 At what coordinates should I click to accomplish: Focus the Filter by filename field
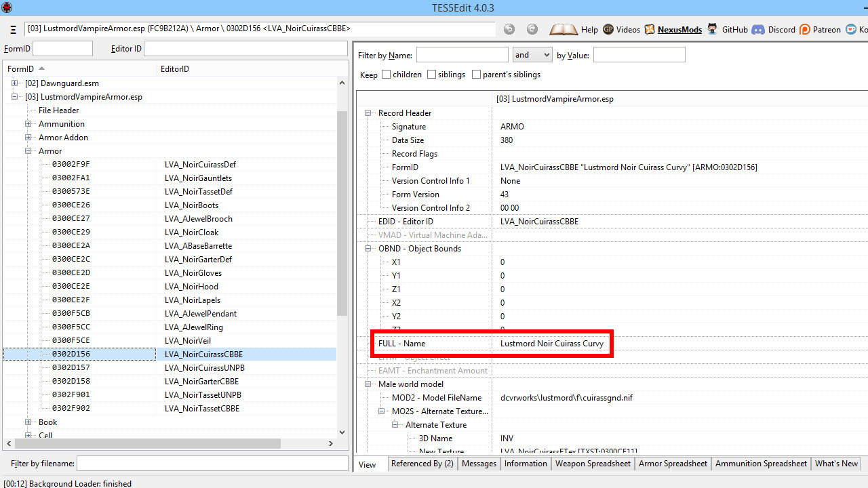212,463
